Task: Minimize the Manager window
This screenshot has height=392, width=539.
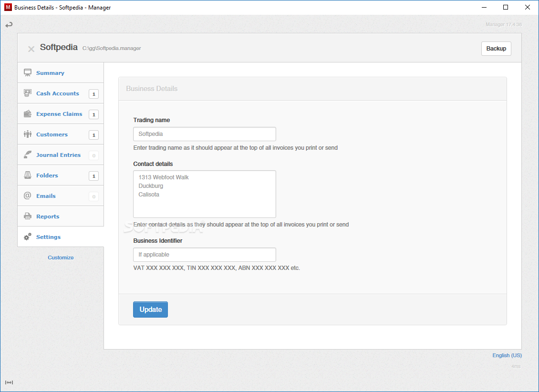Action: click(484, 7)
